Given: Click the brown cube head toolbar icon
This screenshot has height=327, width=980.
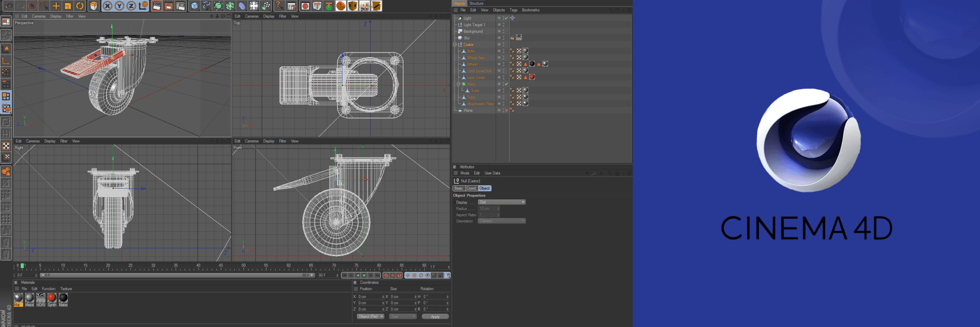Looking at the screenshot, I should [x=353, y=6].
